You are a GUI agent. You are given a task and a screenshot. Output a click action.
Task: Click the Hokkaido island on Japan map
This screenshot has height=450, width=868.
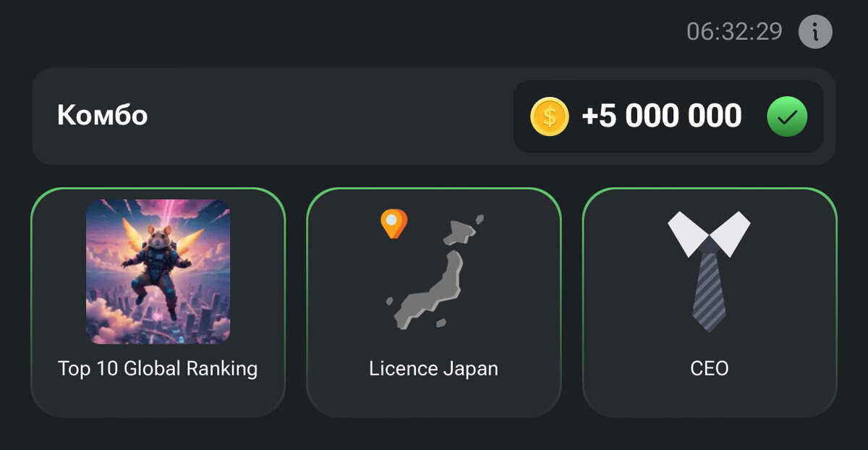coord(461,229)
